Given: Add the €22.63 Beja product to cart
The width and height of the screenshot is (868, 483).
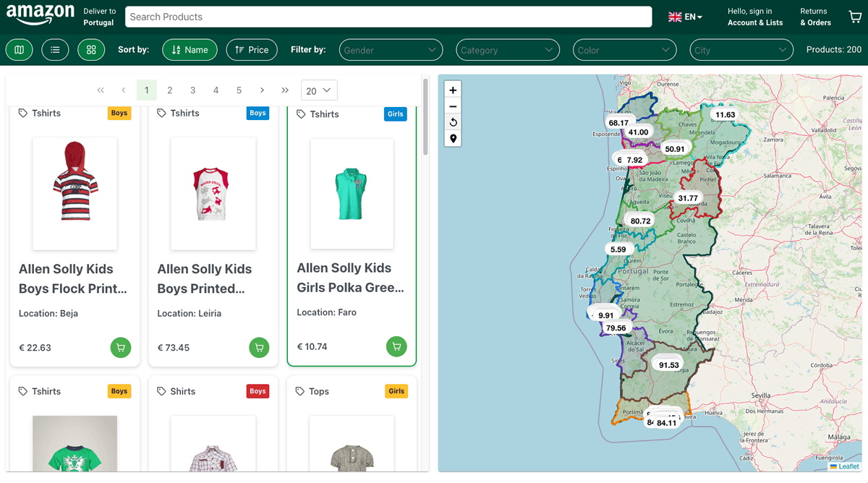Looking at the screenshot, I should (120, 348).
